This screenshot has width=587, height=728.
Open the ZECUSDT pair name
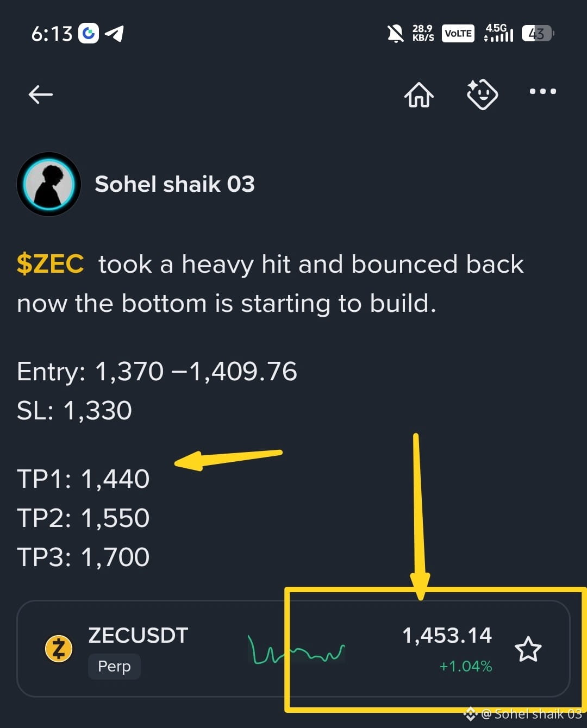[x=138, y=635]
